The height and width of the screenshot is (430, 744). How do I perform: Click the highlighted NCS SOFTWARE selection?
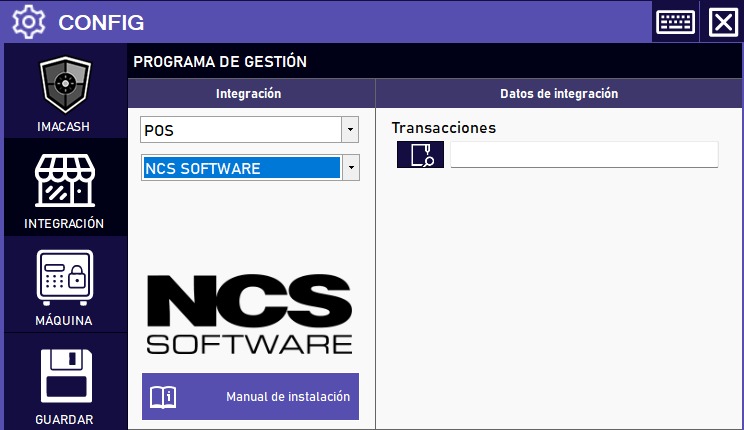point(240,168)
